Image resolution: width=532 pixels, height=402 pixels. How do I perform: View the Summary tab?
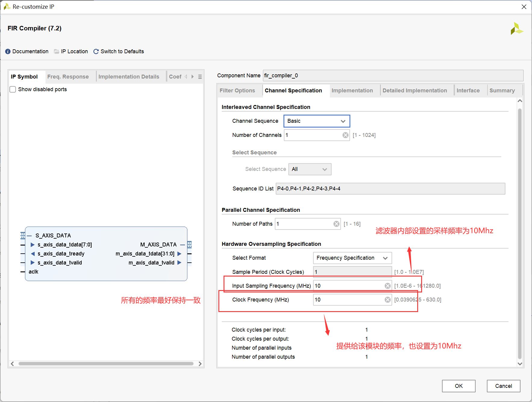pos(502,91)
